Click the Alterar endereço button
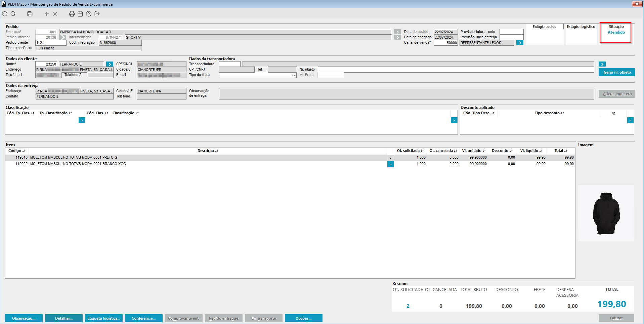Image resolution: width=644 pixels, height=324 pixels. point(617,94)
